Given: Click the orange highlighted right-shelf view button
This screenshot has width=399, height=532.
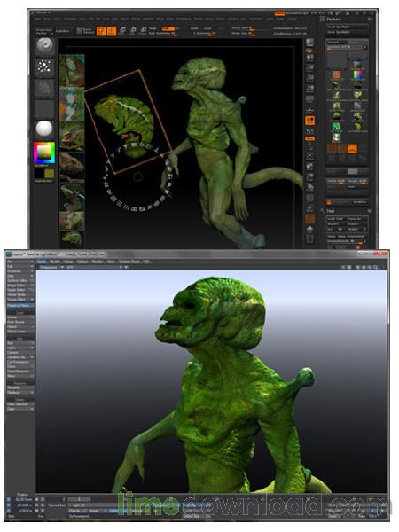Looking at the screenshot, I should [310, 121].
